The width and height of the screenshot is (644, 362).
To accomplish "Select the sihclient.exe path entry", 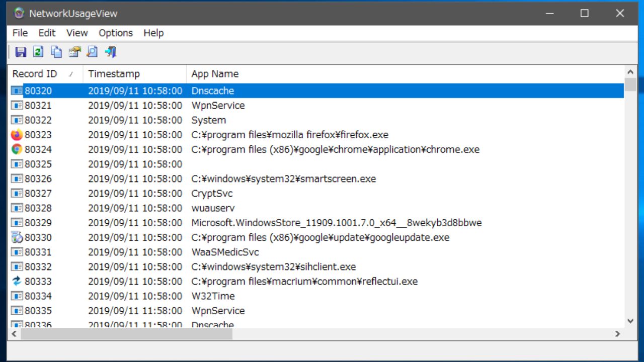I will coord(273,266).
